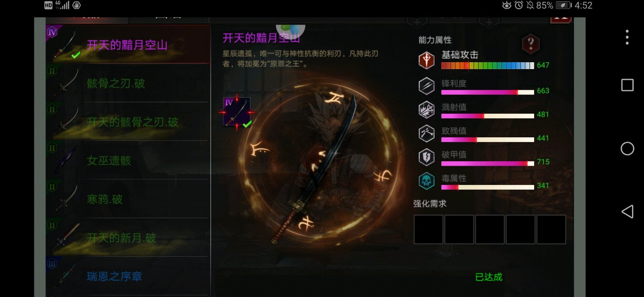Select 瑞恩之序章 tier III weapon

click(x=128, y=276)
